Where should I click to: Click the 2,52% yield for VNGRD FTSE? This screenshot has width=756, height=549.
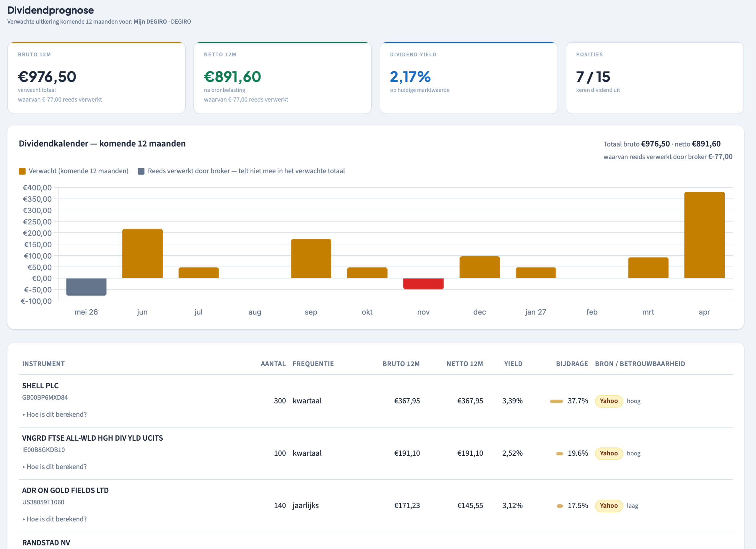(512, 453)
